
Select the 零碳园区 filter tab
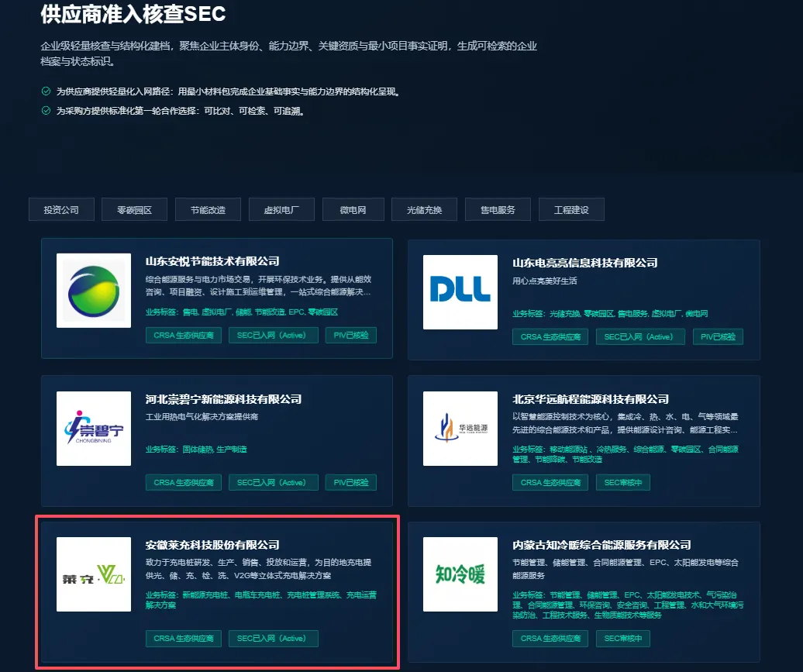click(x=134, y=209)
